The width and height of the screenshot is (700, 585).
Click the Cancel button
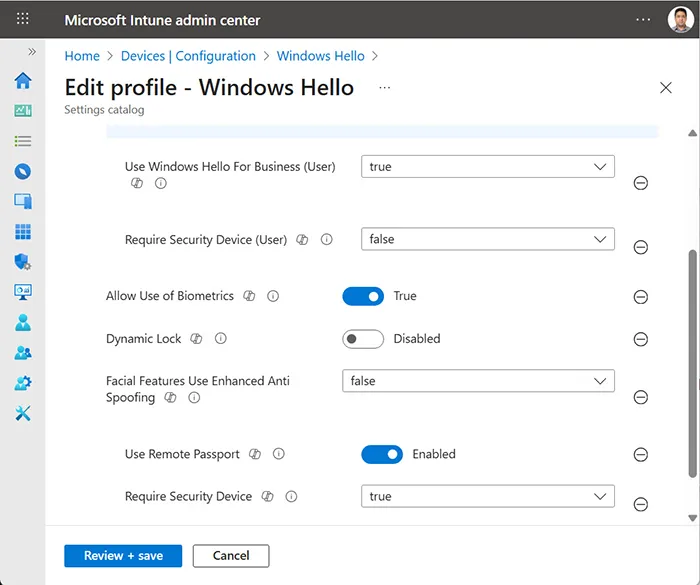[x=231, y=555]
